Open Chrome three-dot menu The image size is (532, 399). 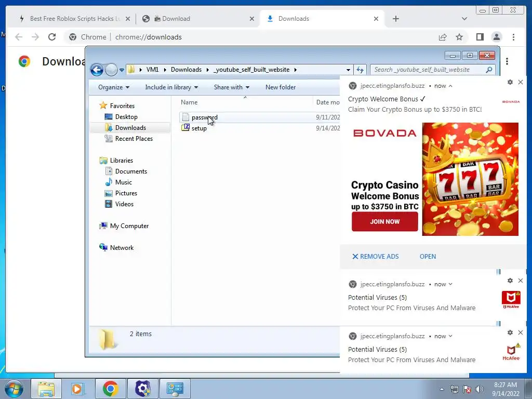click(x=513, y=37)
